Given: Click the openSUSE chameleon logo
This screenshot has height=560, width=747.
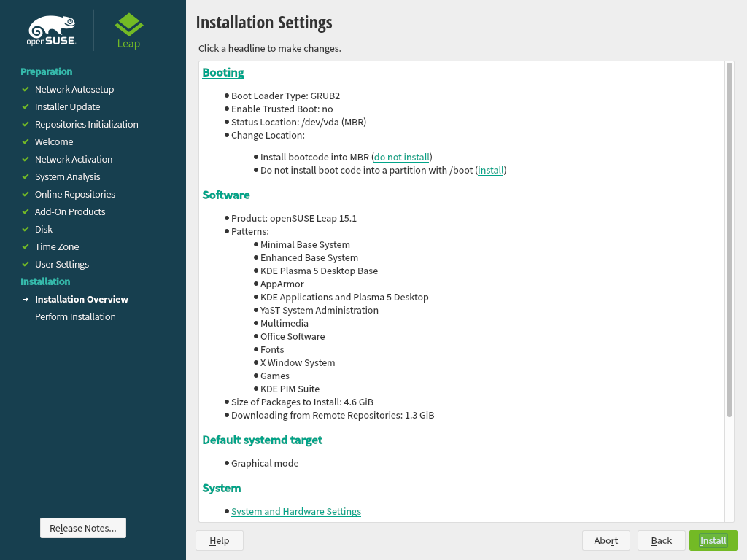Looking at the screenshot, I should click(52, 31).
